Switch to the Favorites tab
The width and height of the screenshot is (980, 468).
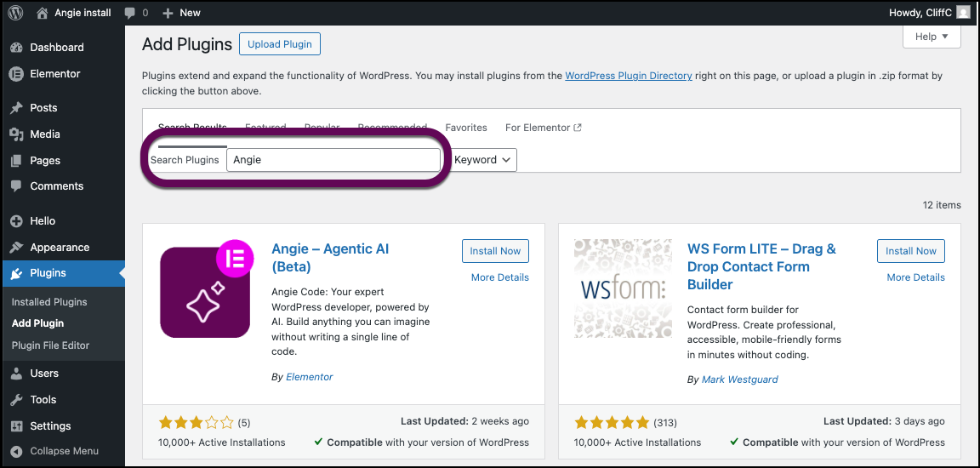point(466,128)
